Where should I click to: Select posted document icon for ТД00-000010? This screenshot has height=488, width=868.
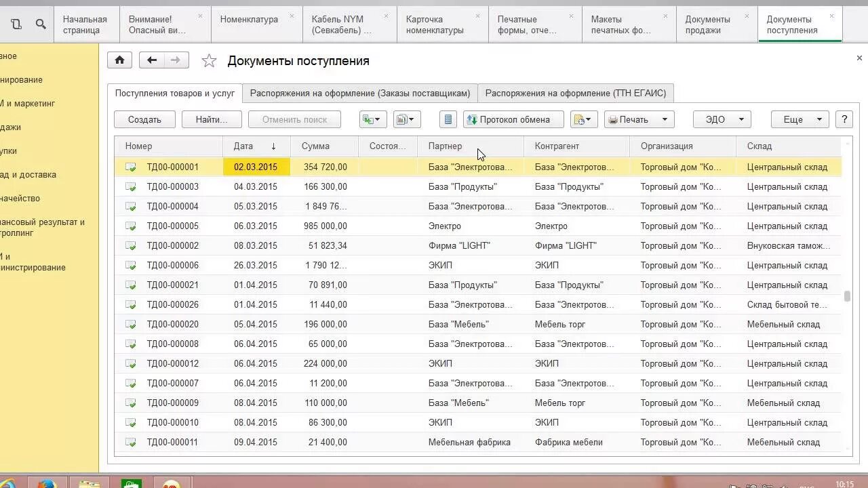(131, 422)
